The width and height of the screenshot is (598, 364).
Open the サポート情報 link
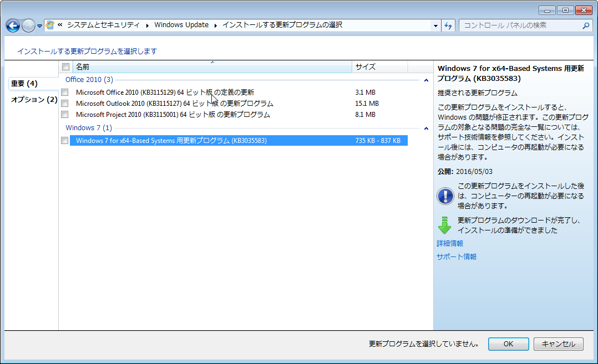tap(457, 257)
